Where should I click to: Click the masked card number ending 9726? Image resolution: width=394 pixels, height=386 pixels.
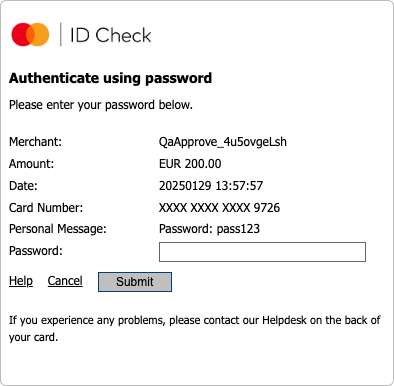219,208
